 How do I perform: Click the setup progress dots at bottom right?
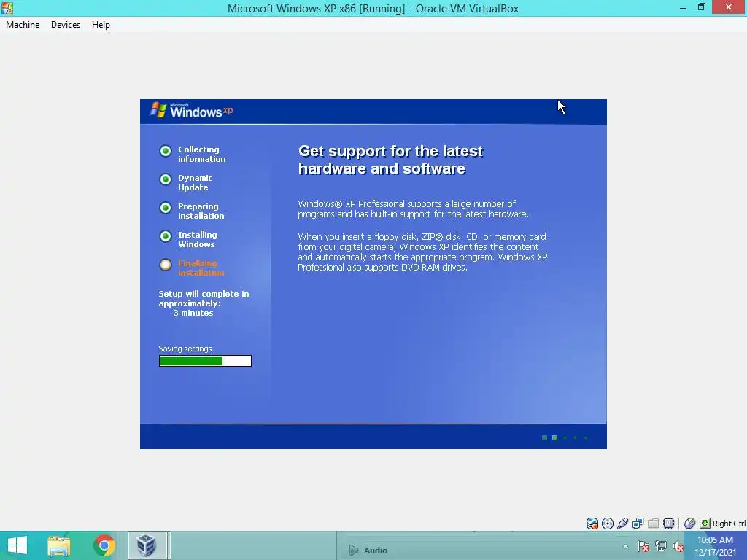(x=565, y=437)
